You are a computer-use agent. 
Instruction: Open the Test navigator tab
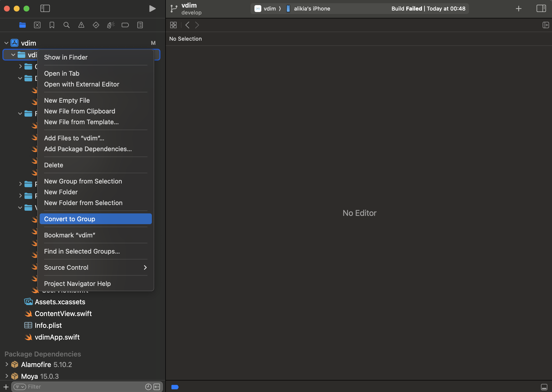click(x=96, y=25)
